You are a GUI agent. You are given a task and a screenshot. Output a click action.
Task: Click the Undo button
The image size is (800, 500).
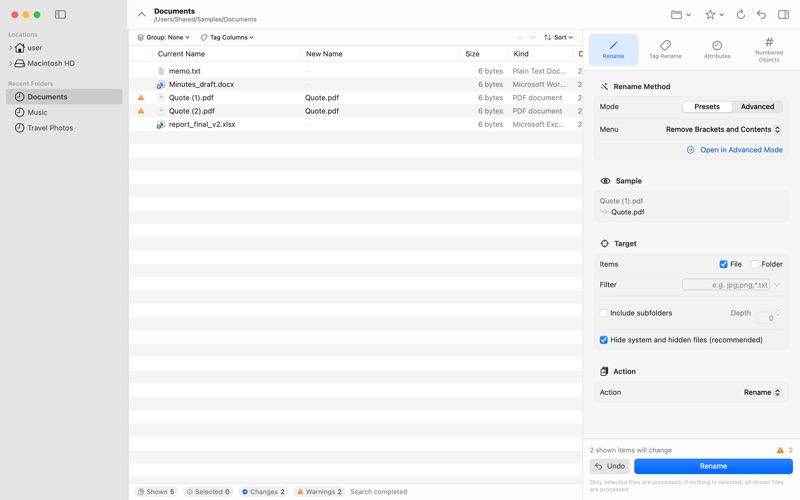tap(610, 466)
